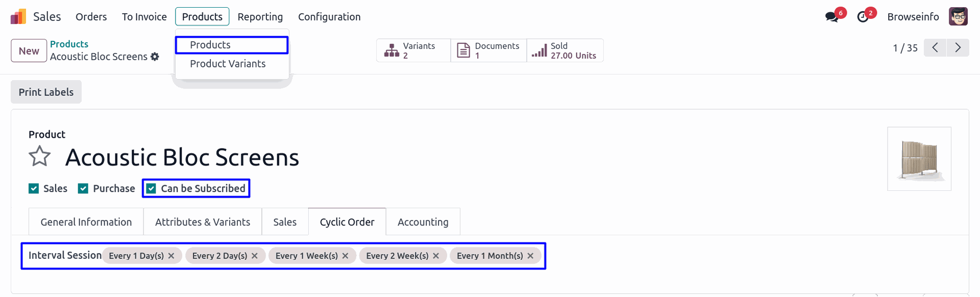Expand the Configuration menu
This screenshot has width=980, height=297.
[329, 17]
